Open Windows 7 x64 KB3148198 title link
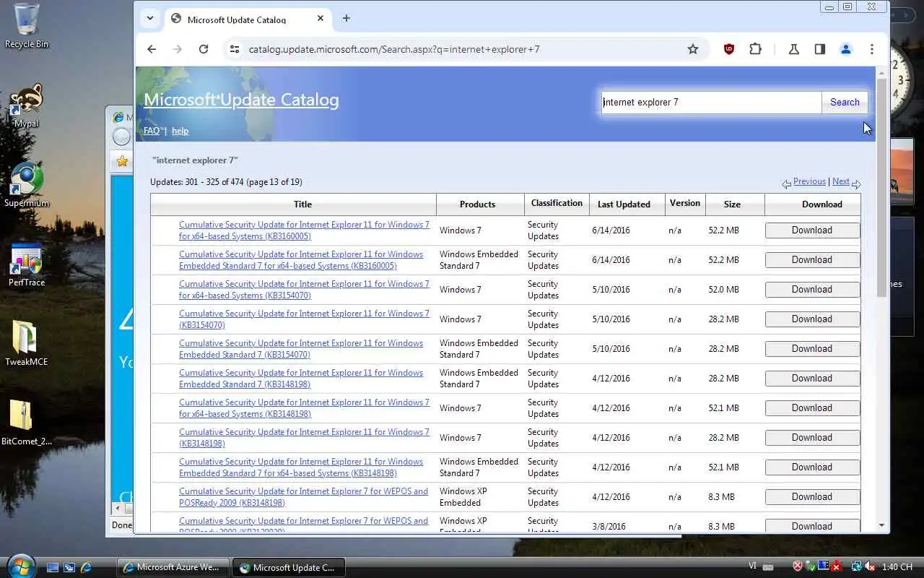Image resolution: width=924 pixels, height=578 pixels. (x=304, y=408)
